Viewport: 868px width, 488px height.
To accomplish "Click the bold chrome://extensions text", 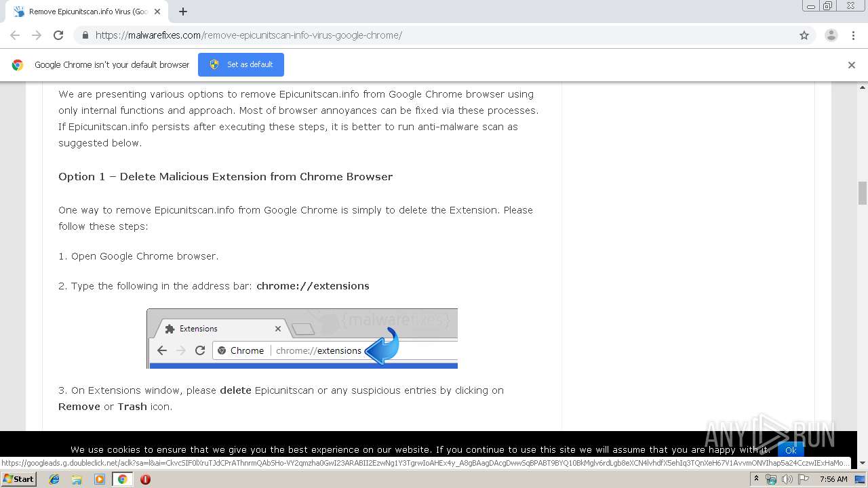I will click(x=313, y=286).
